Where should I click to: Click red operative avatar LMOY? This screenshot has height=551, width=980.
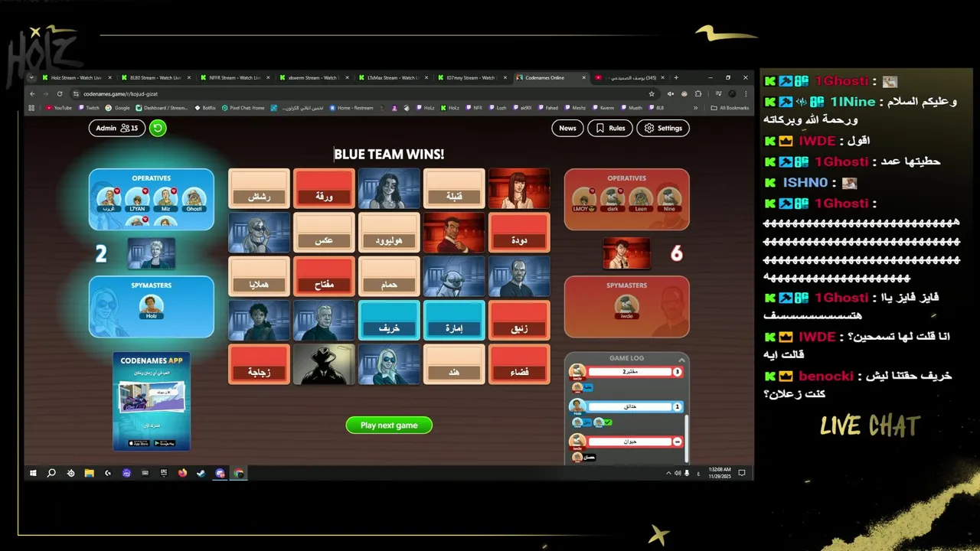(x=584, y=199)
